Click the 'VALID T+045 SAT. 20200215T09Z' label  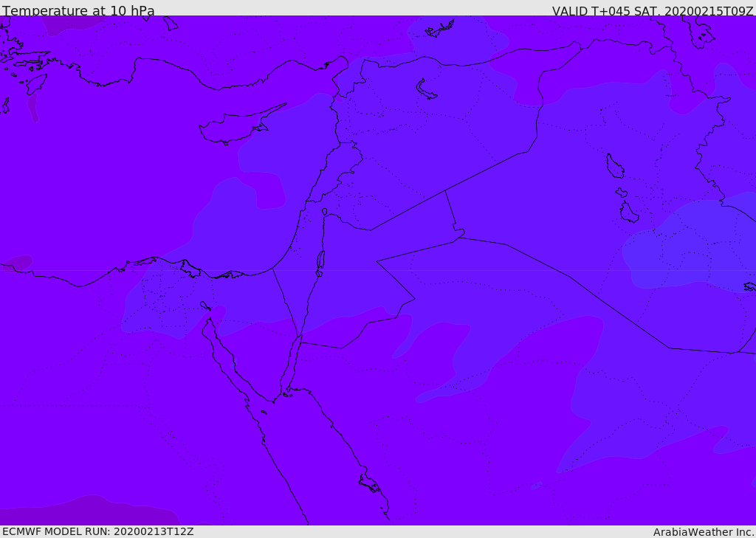(x=653, y=10)
